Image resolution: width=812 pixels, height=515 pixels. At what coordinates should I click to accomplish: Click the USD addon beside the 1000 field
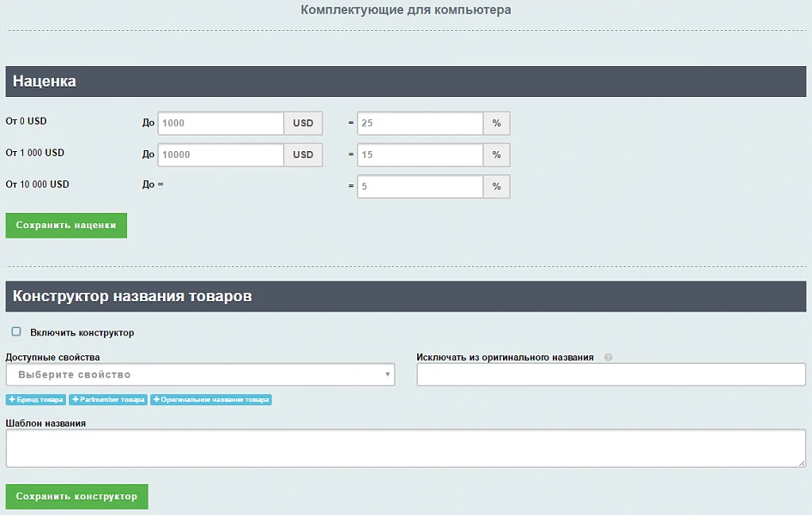coord(304,124)
